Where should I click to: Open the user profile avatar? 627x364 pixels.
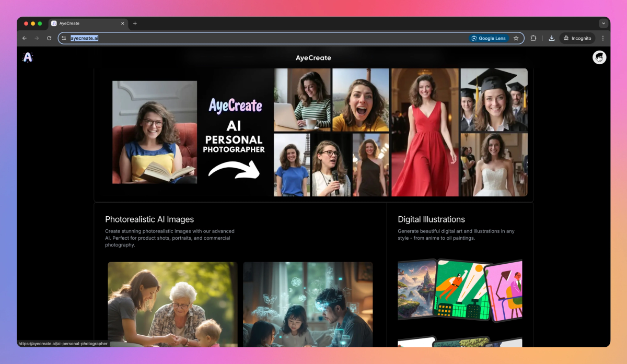point(599,57)
